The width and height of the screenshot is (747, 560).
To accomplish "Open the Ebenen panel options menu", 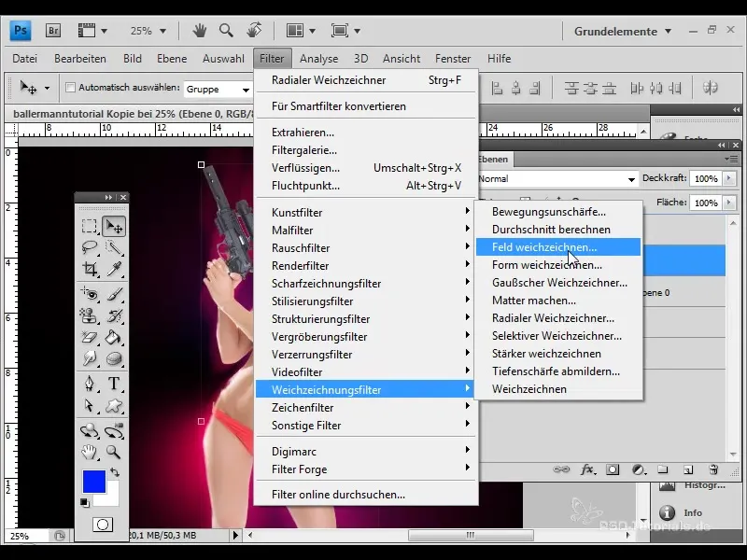I will point(731,159).
